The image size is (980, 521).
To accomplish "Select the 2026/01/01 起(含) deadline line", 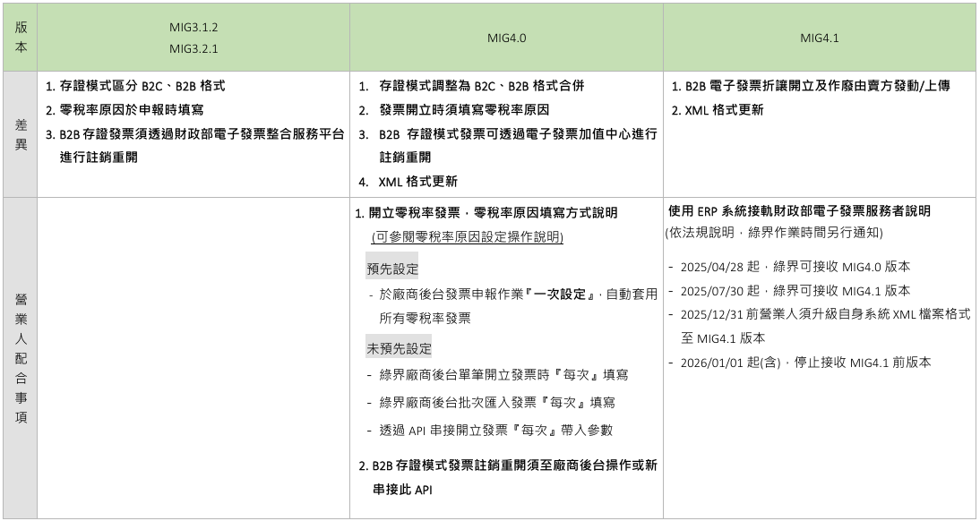I will click(x=805, y=363).
